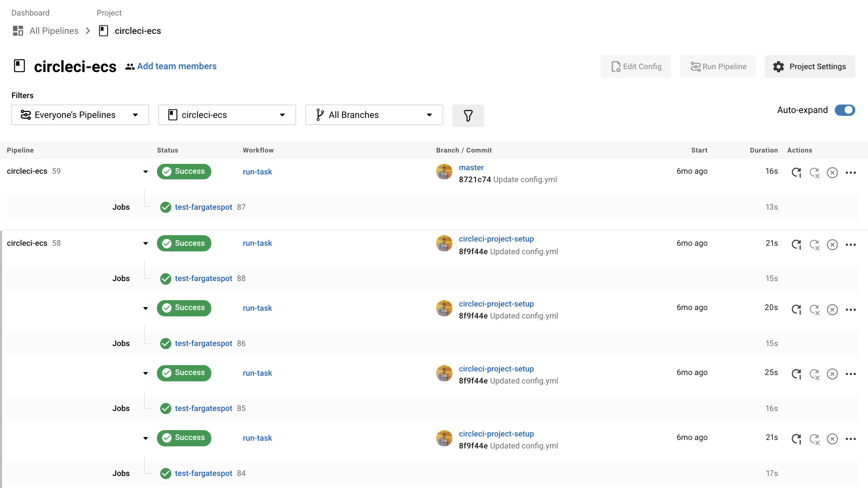Image resolution: width=868 pixels, height=488 pixels.
Task: Disable the Auto-expand toggle
Action: pos(845,110)
